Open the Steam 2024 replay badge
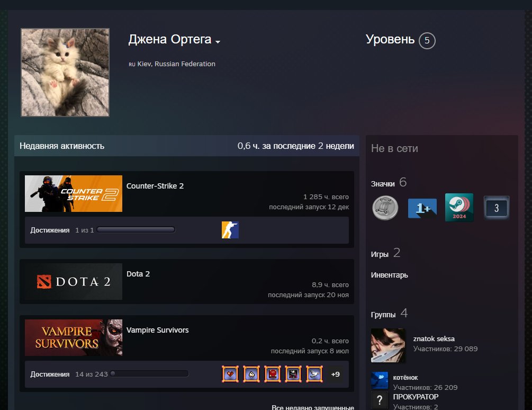Viewport: 532px width, 410px height. (459, 208)
